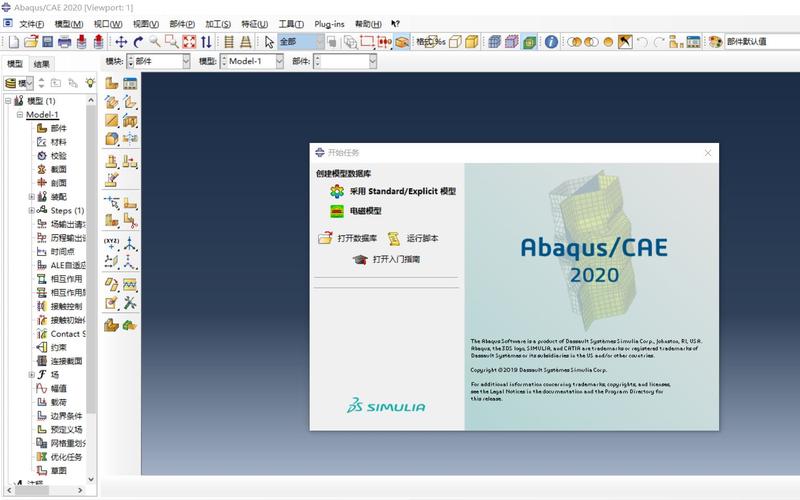
Task: Open the 文件(F) menu
Action: tap(31, 23)
